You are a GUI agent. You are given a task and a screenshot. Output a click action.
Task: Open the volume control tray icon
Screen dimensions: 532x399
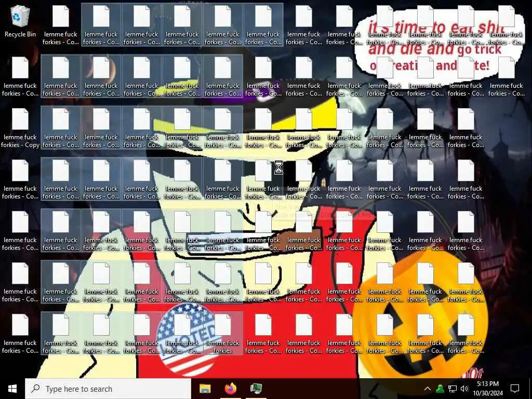(x=464, y=389)
